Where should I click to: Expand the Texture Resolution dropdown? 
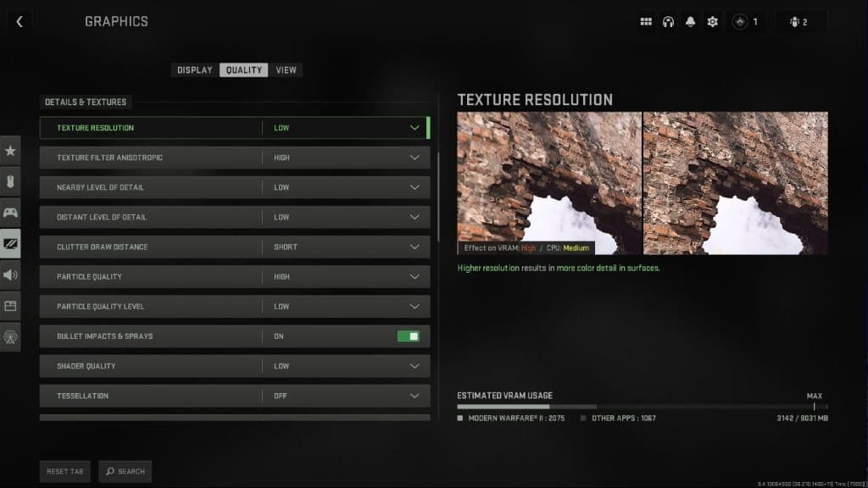click(415, 128)
